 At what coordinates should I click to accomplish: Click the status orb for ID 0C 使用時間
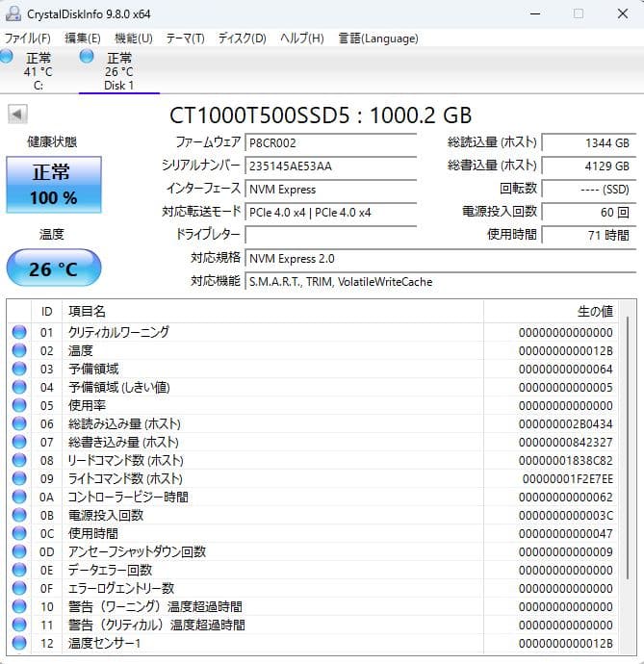tap(19, 533)
